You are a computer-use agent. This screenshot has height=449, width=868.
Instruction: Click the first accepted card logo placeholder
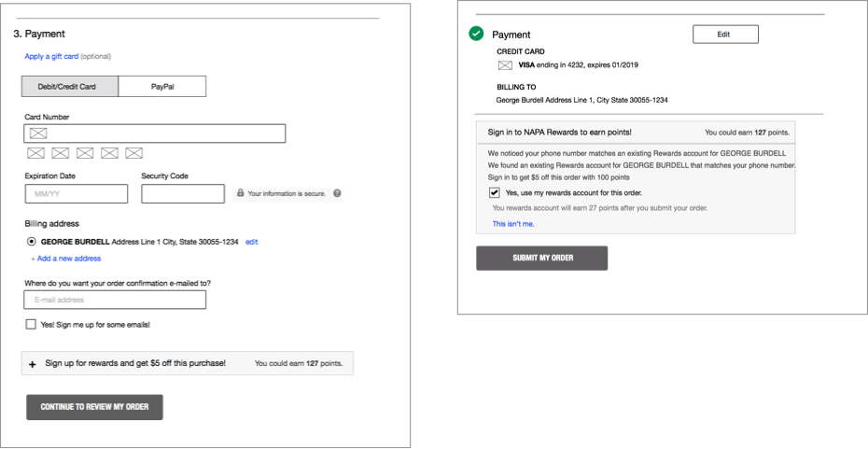coord(36,153)
